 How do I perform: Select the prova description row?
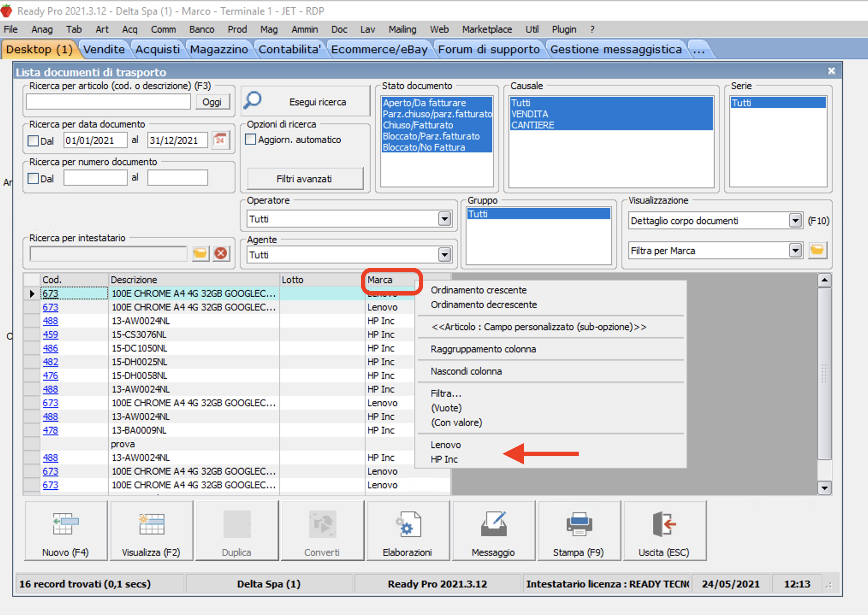click(x=194, y=444)
